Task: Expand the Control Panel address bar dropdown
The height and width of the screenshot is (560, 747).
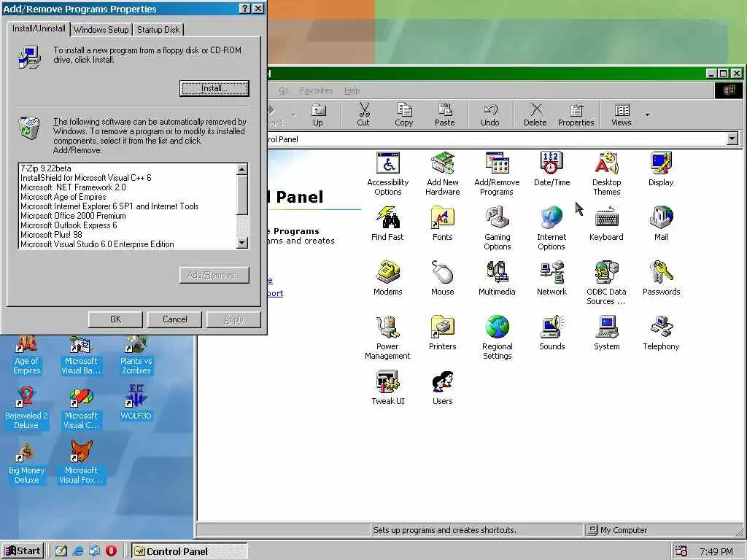Action: point(732,139)
